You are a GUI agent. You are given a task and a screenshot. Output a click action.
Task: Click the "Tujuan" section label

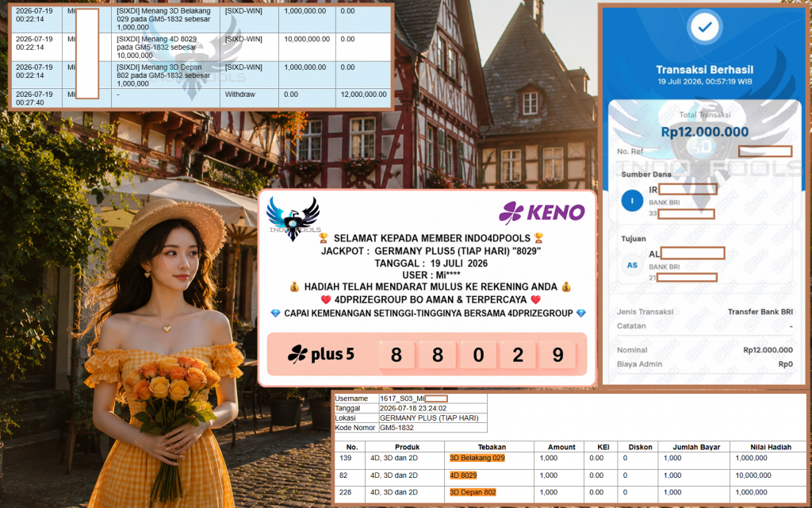coord(634,238)
